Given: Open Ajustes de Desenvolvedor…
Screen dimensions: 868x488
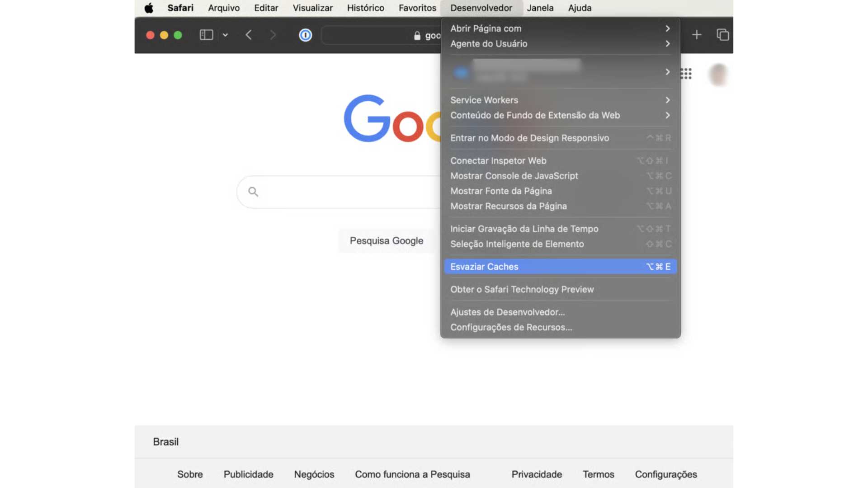Looking at the screenshot, I should pyautogui.click(x=560, y=312).
